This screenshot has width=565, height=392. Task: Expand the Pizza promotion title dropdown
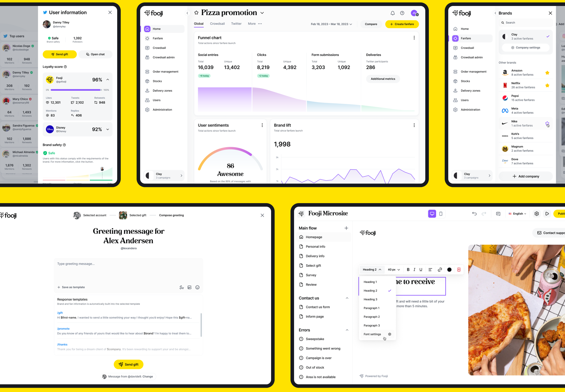(x=262, y=13)
